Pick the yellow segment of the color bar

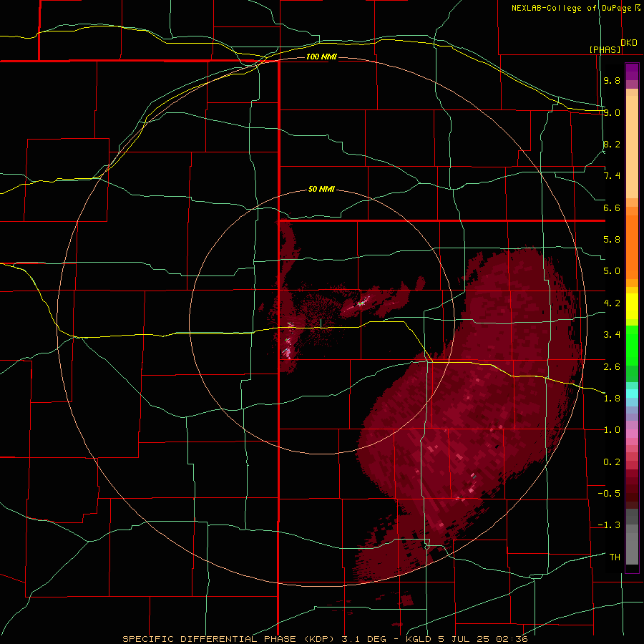pos(632,306)
